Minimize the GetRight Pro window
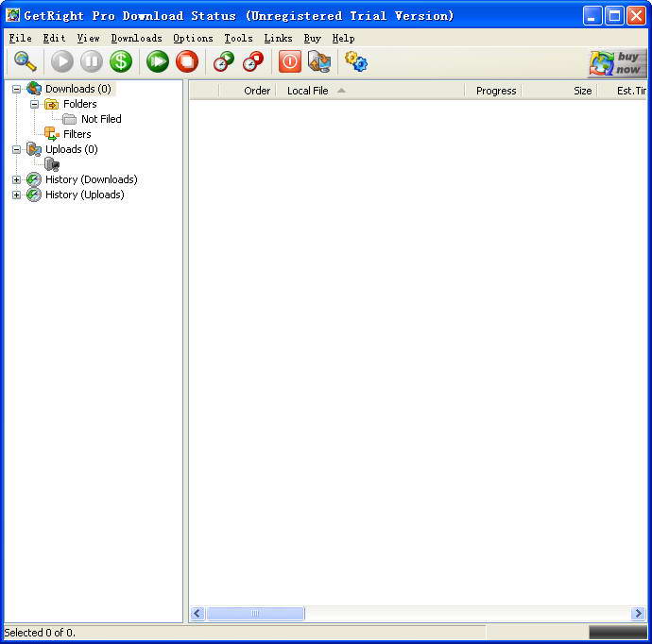652x644 pixels. (592, 16)
